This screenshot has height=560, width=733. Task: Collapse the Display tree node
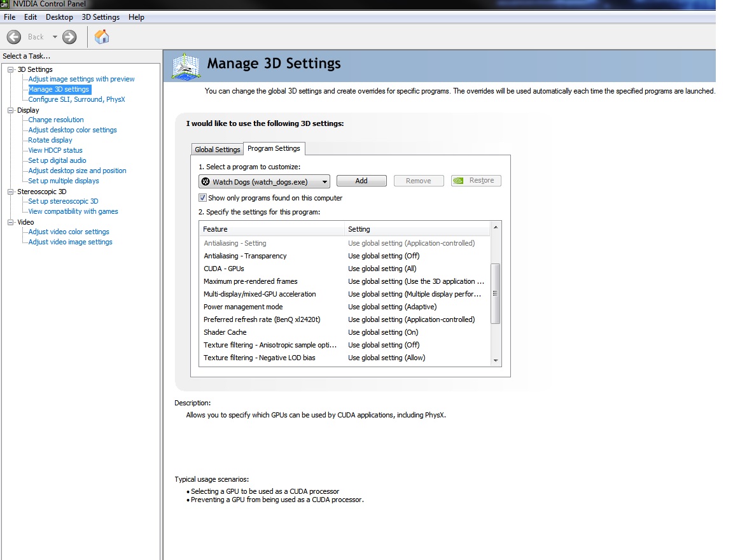(11, 110)
